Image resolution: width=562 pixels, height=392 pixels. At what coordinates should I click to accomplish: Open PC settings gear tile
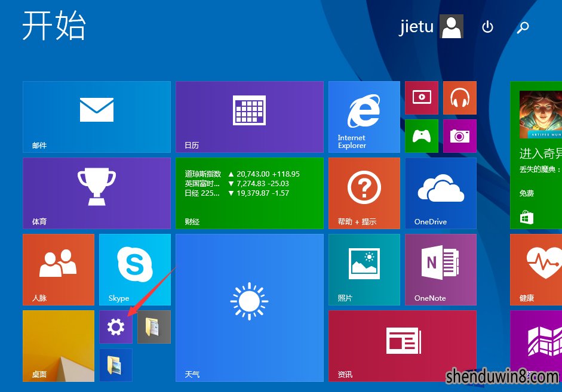116,327
